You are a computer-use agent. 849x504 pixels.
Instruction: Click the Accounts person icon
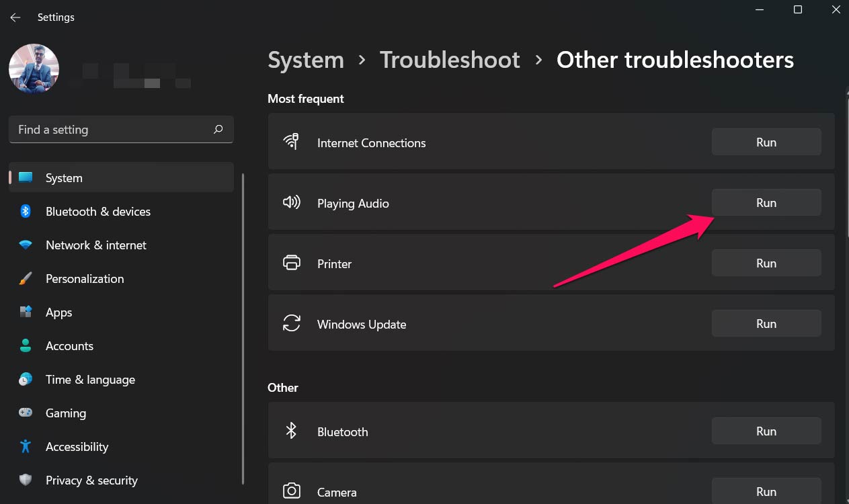click(26, 345)
